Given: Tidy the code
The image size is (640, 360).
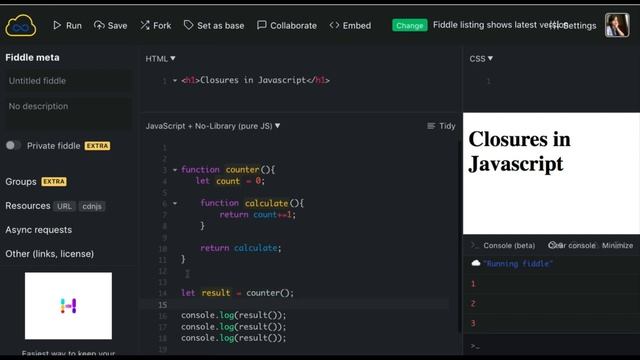Looking at the screenshot, I should pyautogui.click(x=441, y=126).
